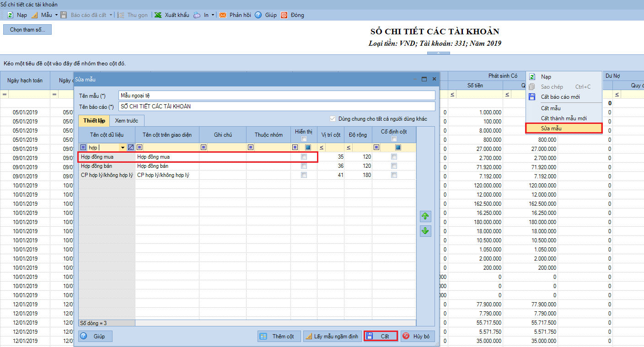Expand the Mẫu dropdown arrow in toolbar

point(56,15)
